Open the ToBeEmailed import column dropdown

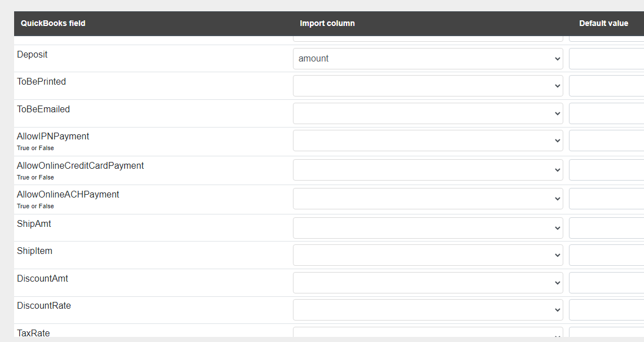[x=428, y=113]
